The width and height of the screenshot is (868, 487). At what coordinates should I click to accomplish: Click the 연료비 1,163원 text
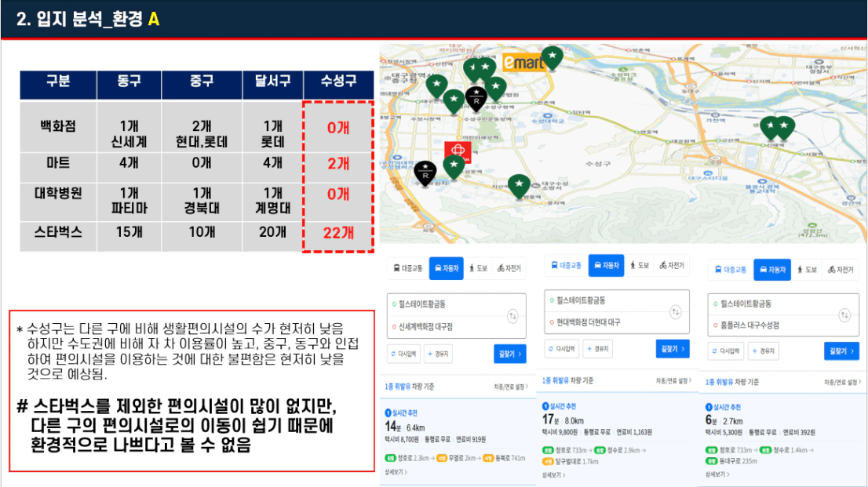click(634, 432)
